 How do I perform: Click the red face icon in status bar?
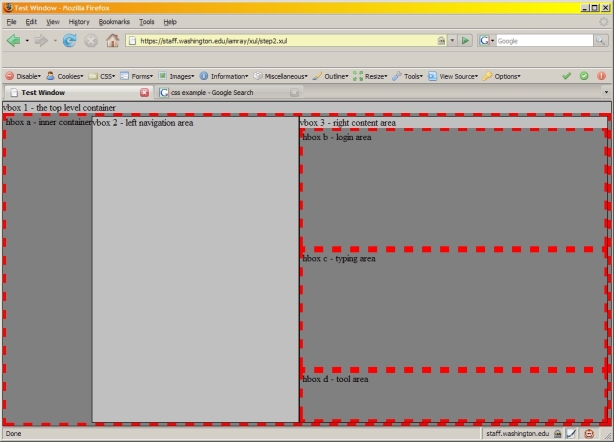coord(588,434)
